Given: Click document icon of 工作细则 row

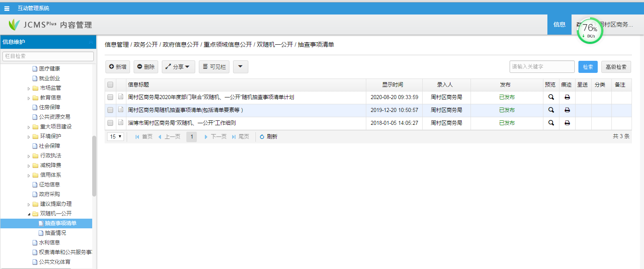Looking at the screenshot, I should (121, 122).
